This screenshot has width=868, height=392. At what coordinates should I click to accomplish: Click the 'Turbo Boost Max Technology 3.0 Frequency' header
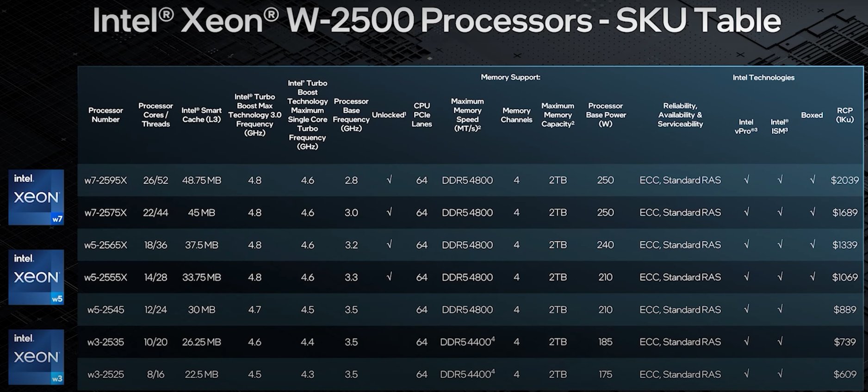(x=254, y=115)
